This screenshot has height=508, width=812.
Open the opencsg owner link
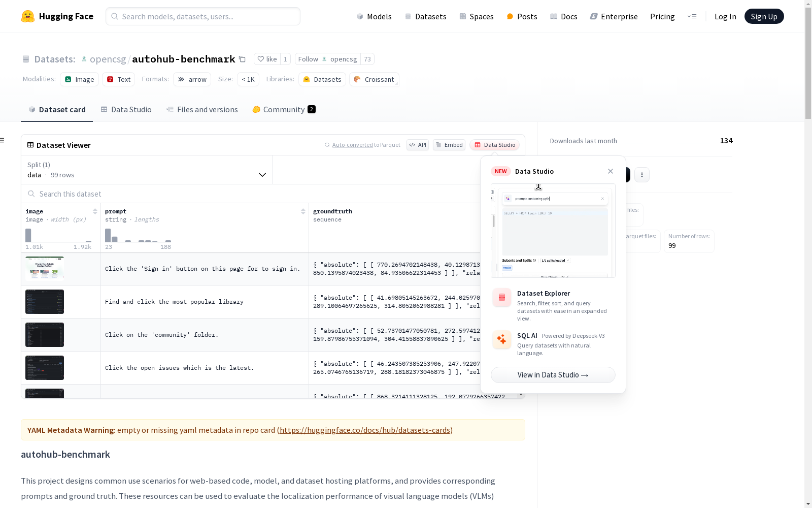coord(108,59)
